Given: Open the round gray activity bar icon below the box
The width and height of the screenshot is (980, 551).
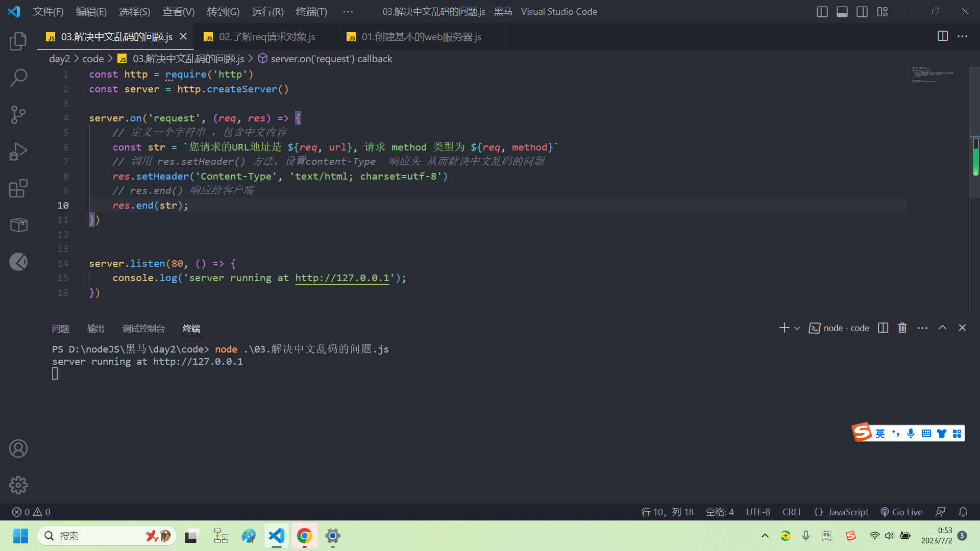Looking at the screenshot, I should point(18,262).
